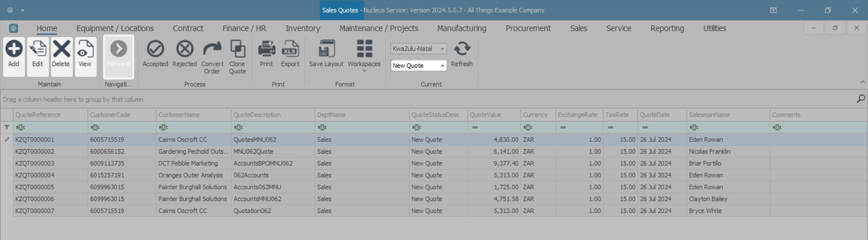Switch to the Procurement tab
The height and width of the screenshot is (240, 868).
528,28
